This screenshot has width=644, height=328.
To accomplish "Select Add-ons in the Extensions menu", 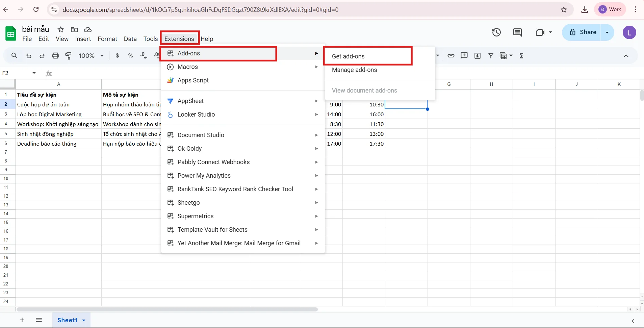I will [243, 53].
